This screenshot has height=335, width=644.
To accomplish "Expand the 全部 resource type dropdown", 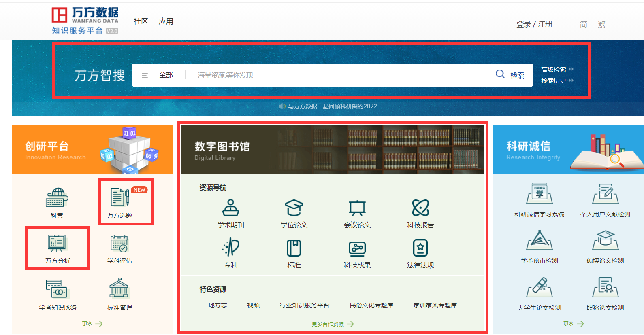I will click(x=166, y=75).
